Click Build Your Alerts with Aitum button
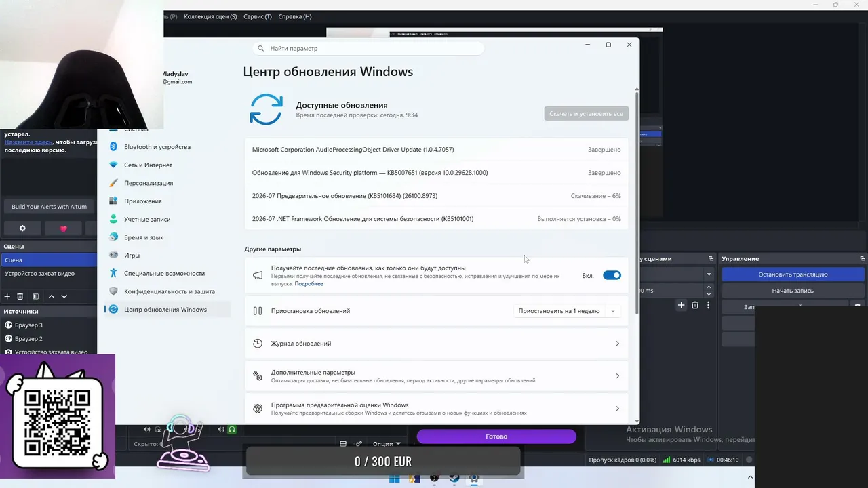The image size is (868, 488). [49, 207]
